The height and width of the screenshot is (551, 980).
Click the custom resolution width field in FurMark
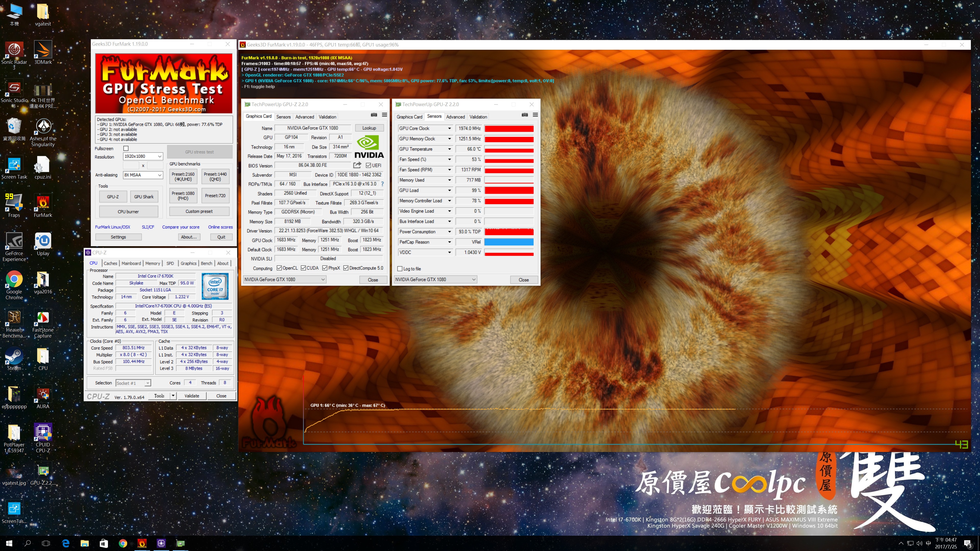point(131,165)
